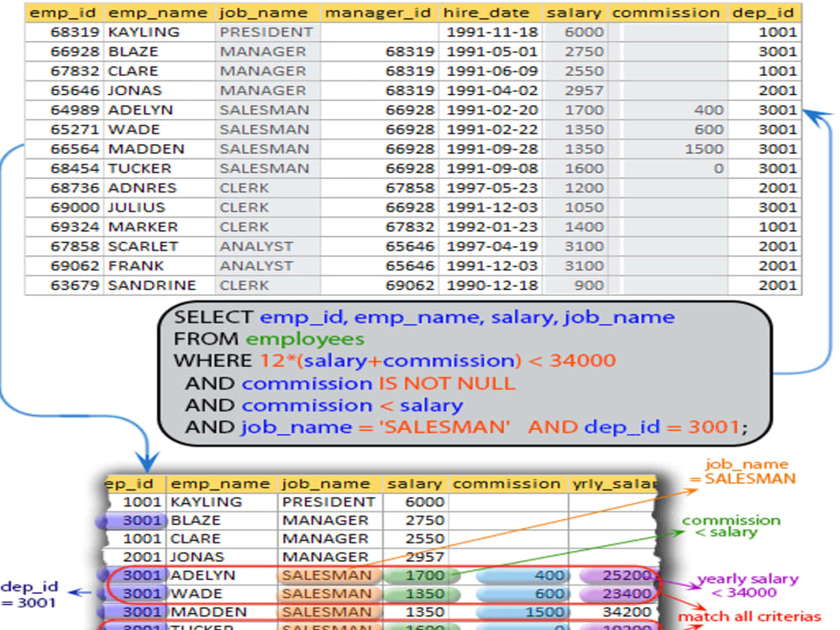
Task: Select hire date 1991-06-09
Action: coord(491,71)
